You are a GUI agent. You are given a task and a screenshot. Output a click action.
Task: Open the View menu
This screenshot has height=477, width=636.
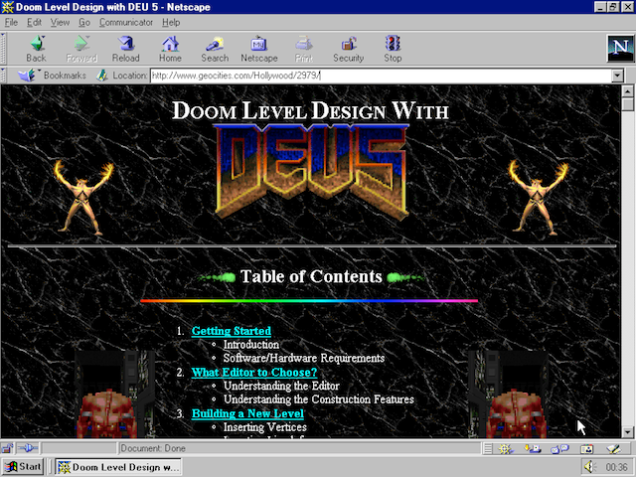click(x=60, y=22)
